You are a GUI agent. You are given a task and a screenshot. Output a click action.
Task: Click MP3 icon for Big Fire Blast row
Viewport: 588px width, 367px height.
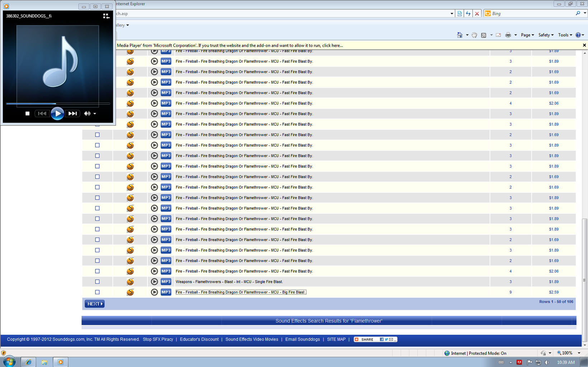point(166,292)
